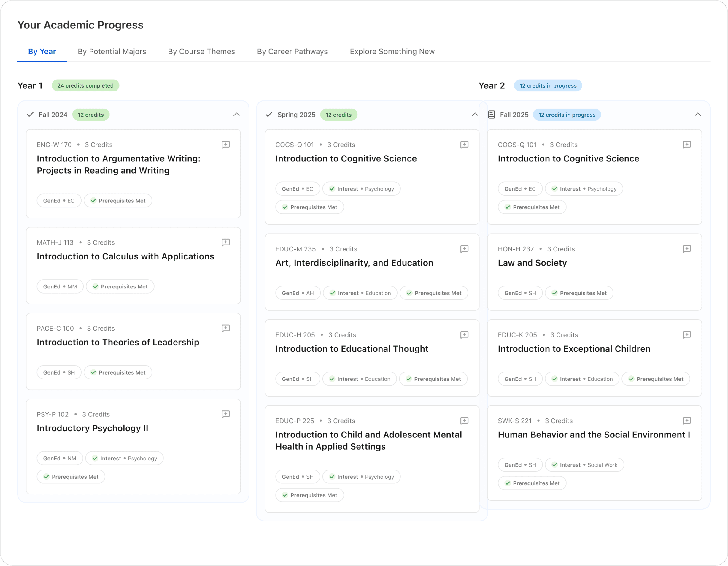
Task: Open the By Career Pathways tab
Action: tap(292, 51)
